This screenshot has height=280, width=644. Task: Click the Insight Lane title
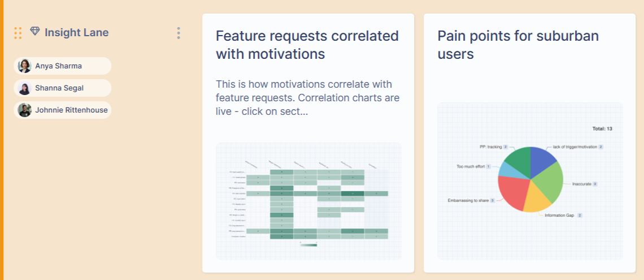(x=77, y=32)
